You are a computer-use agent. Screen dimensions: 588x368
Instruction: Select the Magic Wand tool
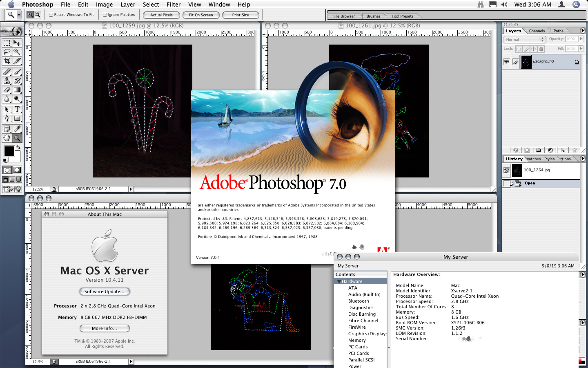17,52
